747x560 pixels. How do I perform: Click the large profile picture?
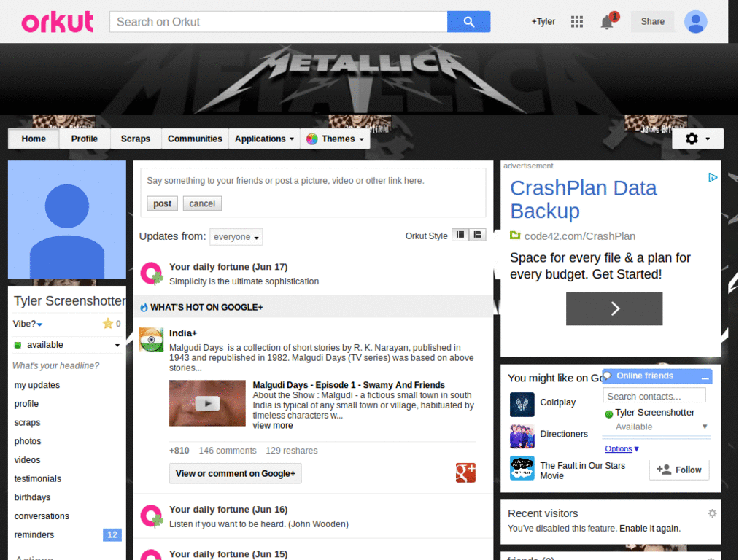click(x=67, y=219)
